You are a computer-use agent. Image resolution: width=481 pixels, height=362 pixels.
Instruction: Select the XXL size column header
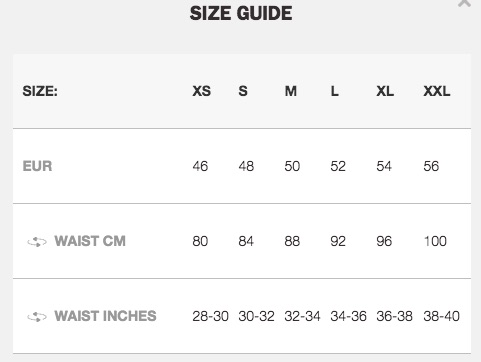click(x=437, y=91)
